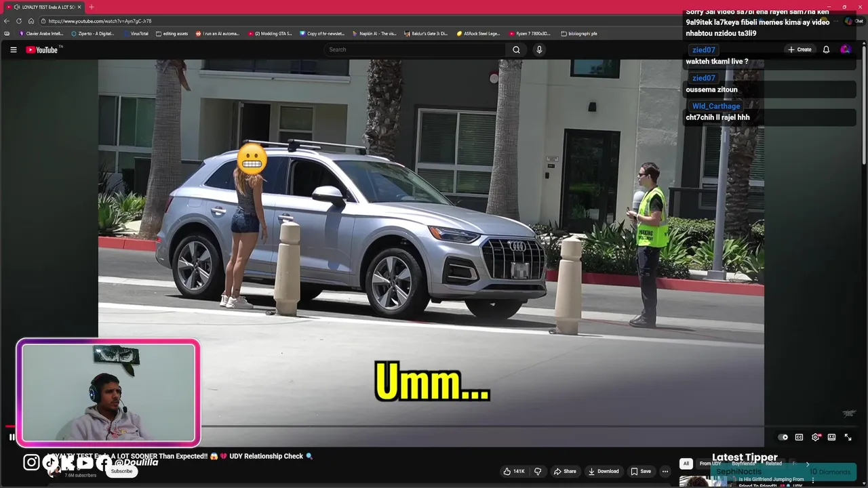Viewport: 868px width, 488px height.
Task: Dislike the video with thumbs down
Action: pyautogui.click(x=538, y=471)
